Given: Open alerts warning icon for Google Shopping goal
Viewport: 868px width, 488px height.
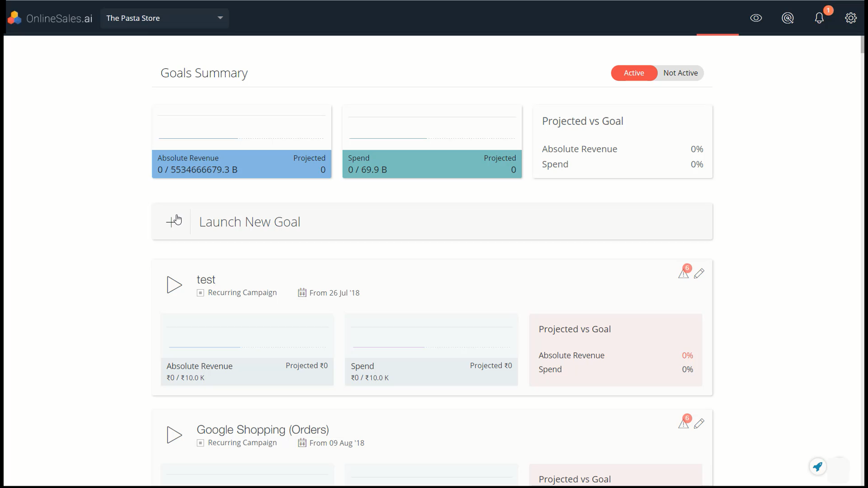Looking at the screenshot, I should (x=683, y=424).
